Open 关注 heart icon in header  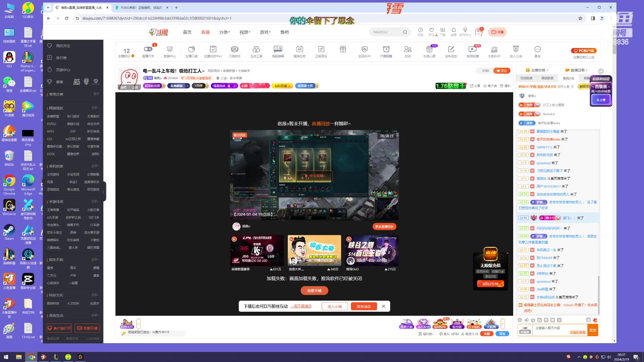432,30
